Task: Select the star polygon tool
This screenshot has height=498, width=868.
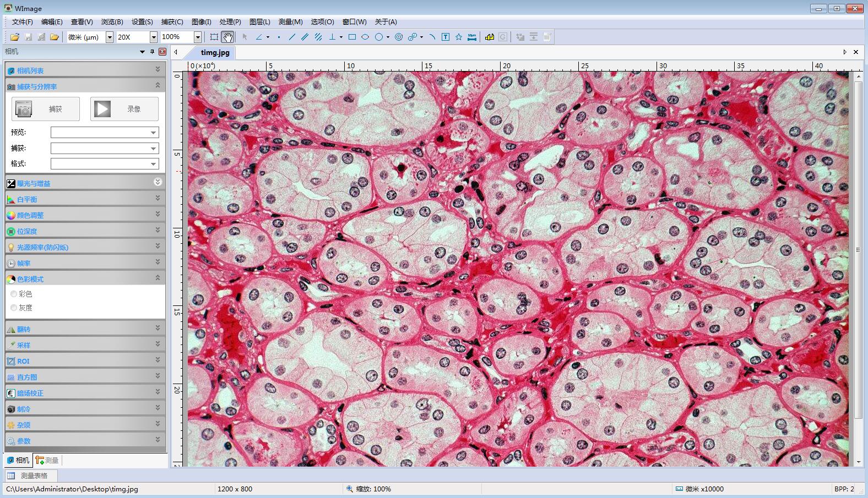Action: point(458,37)
